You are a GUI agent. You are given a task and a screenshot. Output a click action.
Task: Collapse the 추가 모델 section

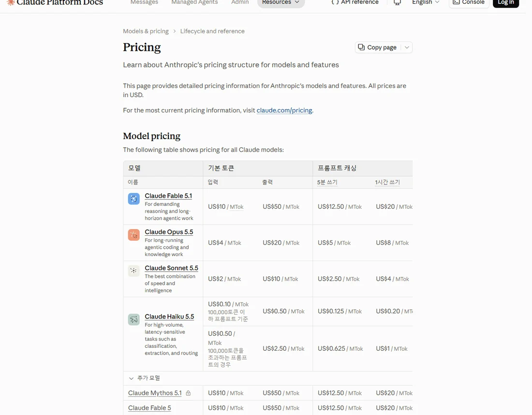click(144, 378)
